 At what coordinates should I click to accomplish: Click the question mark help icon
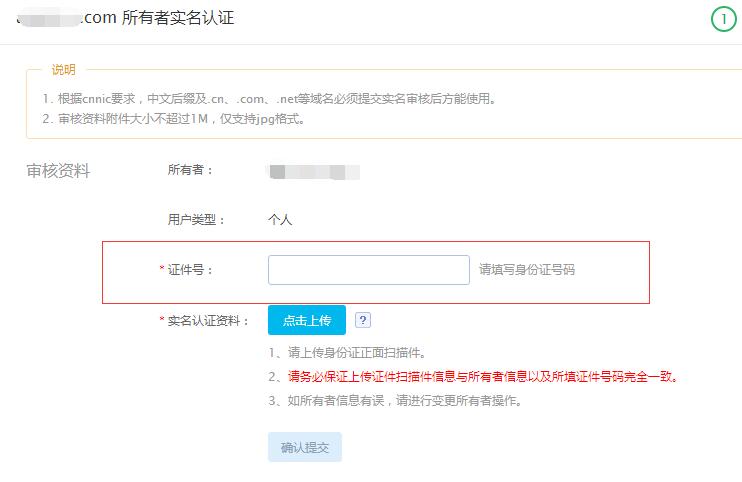click(363, 320)
